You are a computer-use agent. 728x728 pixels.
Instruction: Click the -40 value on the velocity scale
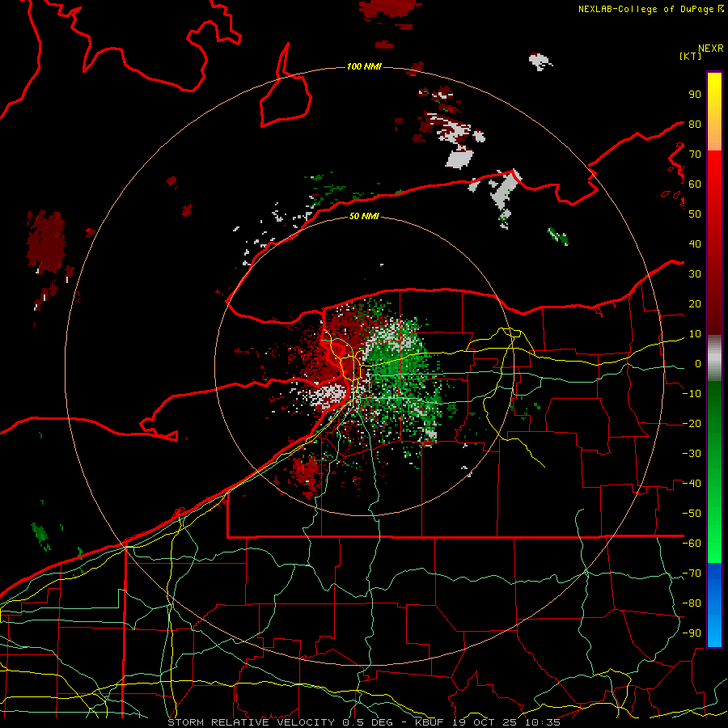(x=692, y=484)
